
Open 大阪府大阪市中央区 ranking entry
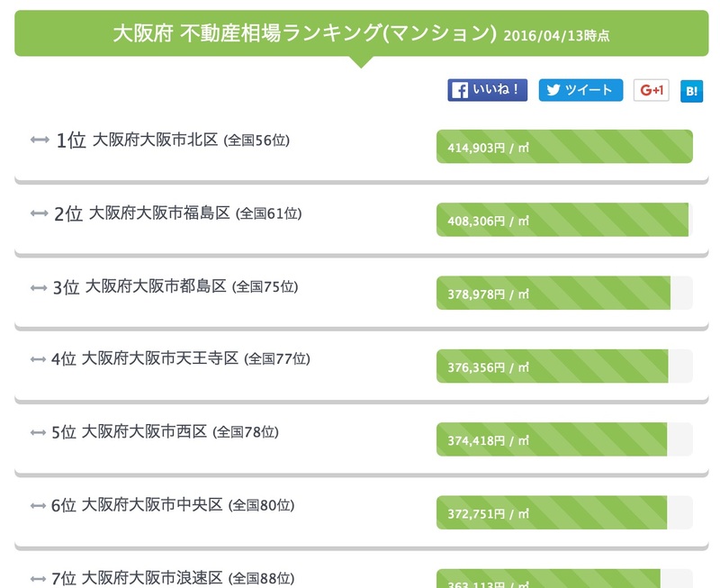152,505
